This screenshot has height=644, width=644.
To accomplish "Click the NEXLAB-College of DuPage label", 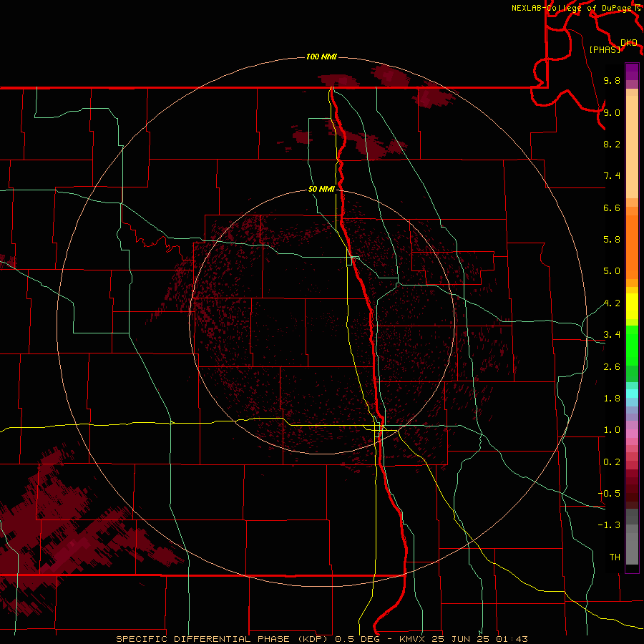I will (x=573, y=8).
